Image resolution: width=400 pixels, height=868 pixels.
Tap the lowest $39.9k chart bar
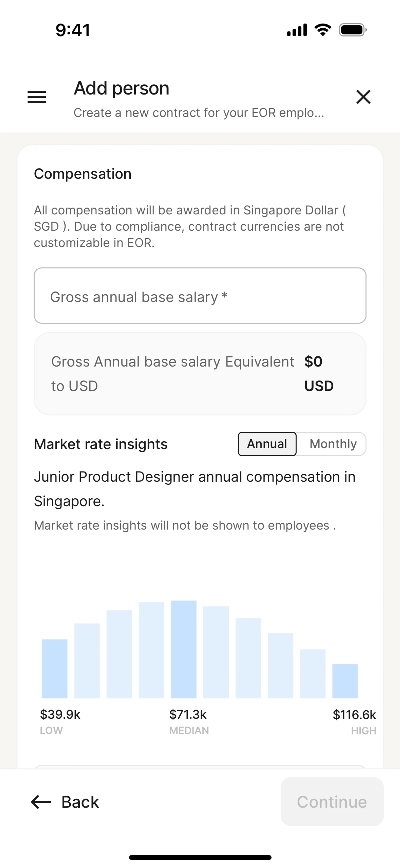[x=55, y=669]
